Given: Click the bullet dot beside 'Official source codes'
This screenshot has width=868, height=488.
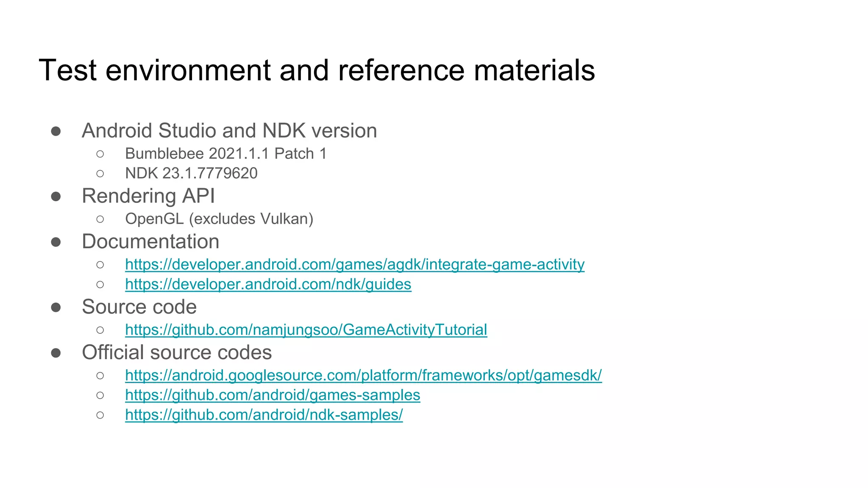Looking at the screenshot, I should coord(56,353).
